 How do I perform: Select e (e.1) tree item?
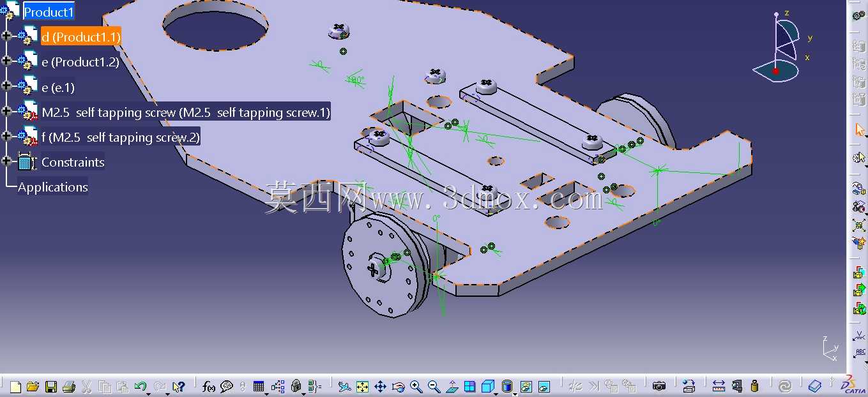pos(58,87)
